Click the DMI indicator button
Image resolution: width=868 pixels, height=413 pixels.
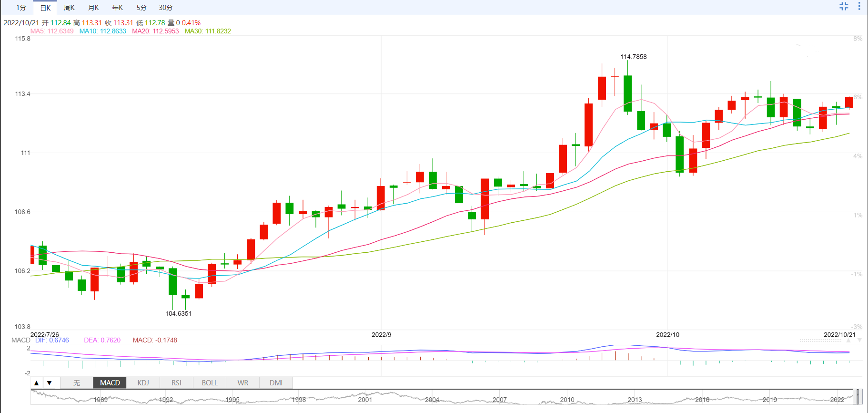point(276,383)
